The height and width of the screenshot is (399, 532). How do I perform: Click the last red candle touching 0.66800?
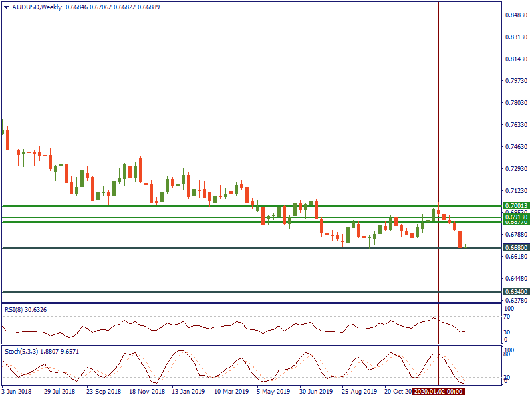pyautogui.click(x=460, y=239)
